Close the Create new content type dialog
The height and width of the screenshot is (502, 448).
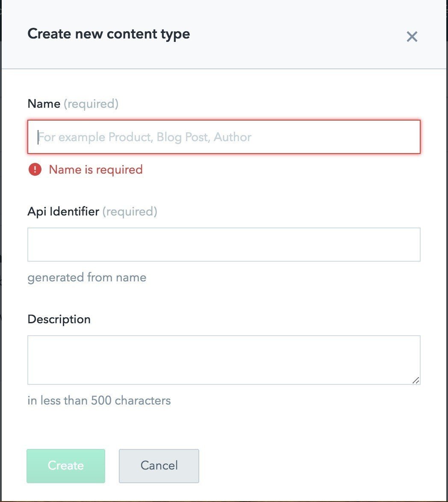[412, 37]
